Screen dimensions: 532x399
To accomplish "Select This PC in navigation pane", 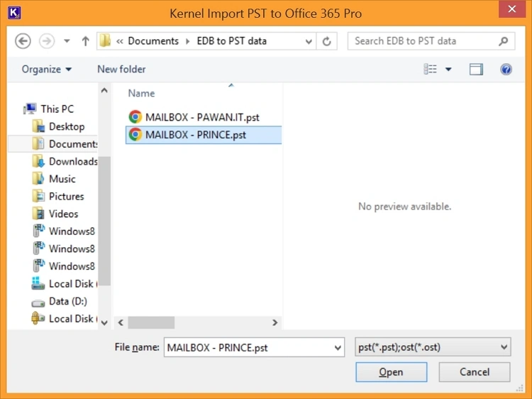I will point(57,109).
